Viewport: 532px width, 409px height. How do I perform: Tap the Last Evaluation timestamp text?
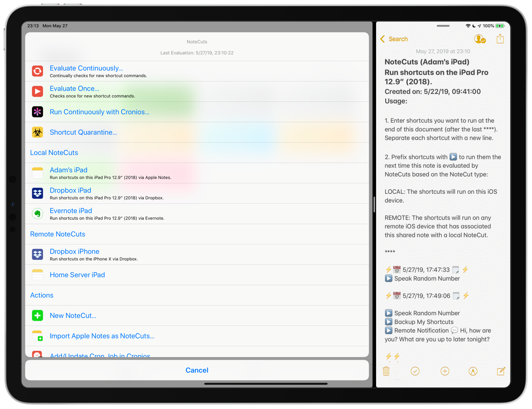(197, 53)
